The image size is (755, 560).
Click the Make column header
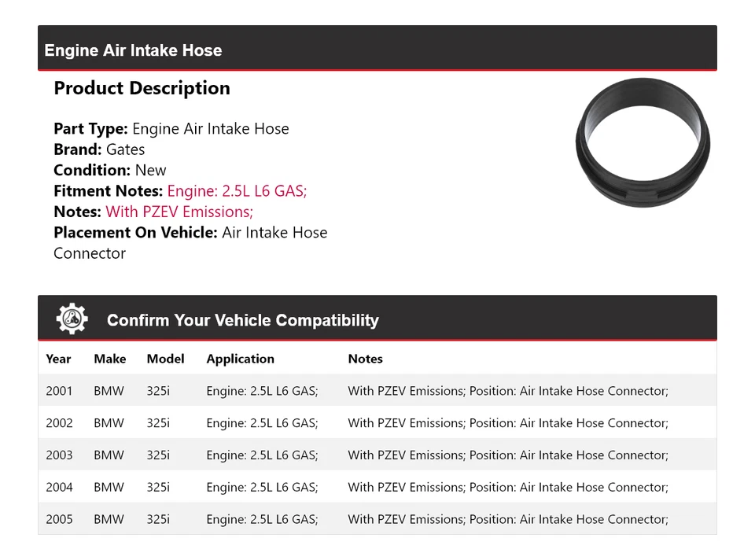pyautogui.click(x=109, y=359)
